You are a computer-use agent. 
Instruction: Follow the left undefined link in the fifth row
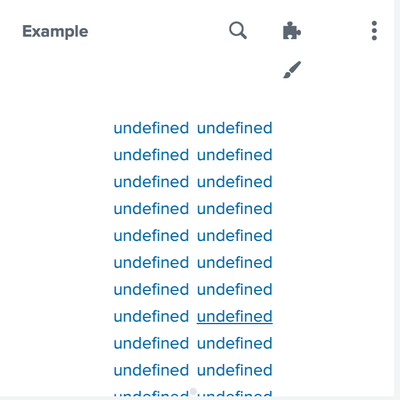(x=151, y=236)
